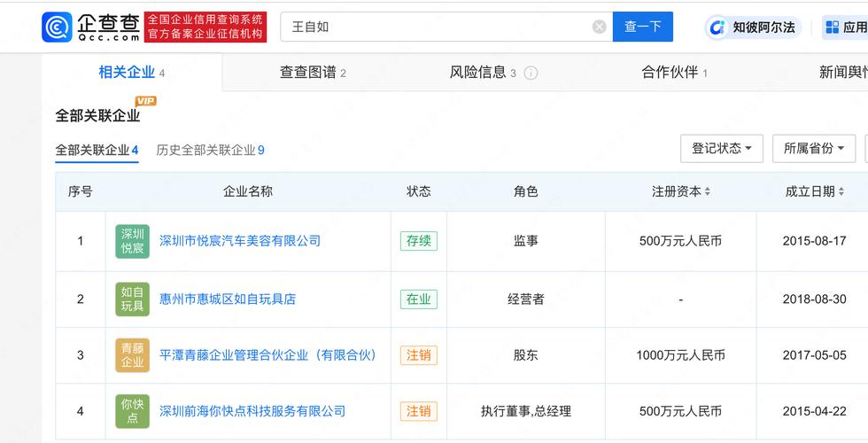This screenshot has width=868, height=443.
Task: Switch to 相关企业 tab
Action: (132, 73)
